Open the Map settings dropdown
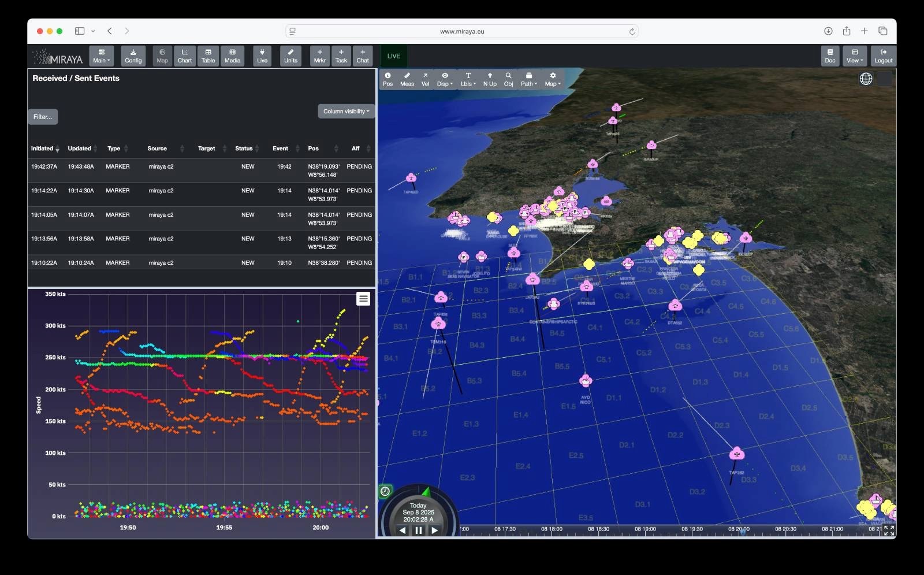Image resolution: width=924 pixels, height=575 pixels. point(553,79)
